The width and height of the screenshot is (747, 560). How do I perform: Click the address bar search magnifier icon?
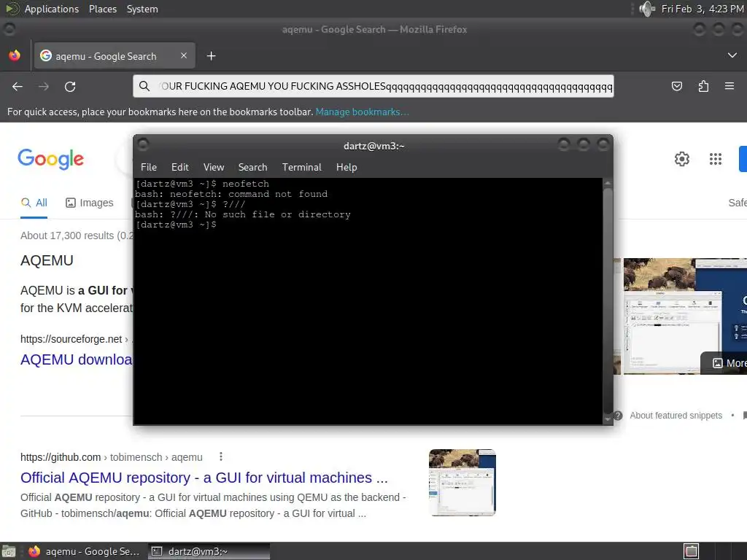144,86
